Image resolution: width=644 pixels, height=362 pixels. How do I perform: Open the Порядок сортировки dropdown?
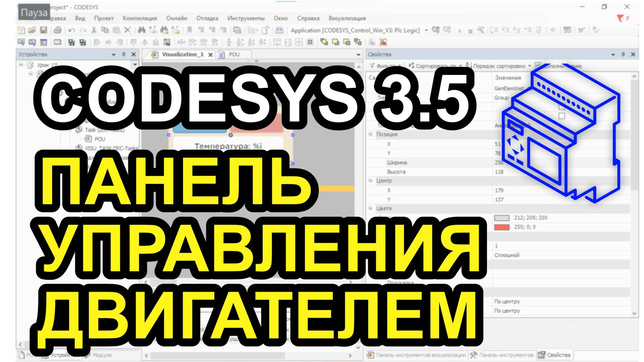pos(530,66)
